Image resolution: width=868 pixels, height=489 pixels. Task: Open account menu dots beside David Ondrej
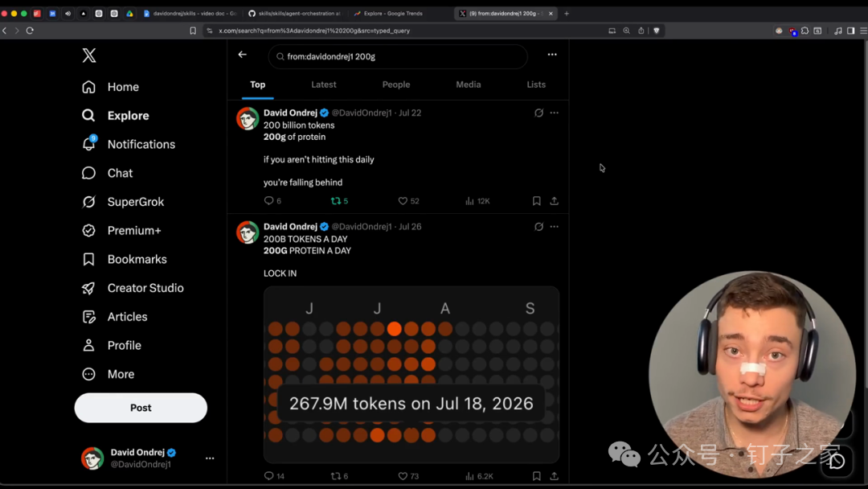[210, 458]
